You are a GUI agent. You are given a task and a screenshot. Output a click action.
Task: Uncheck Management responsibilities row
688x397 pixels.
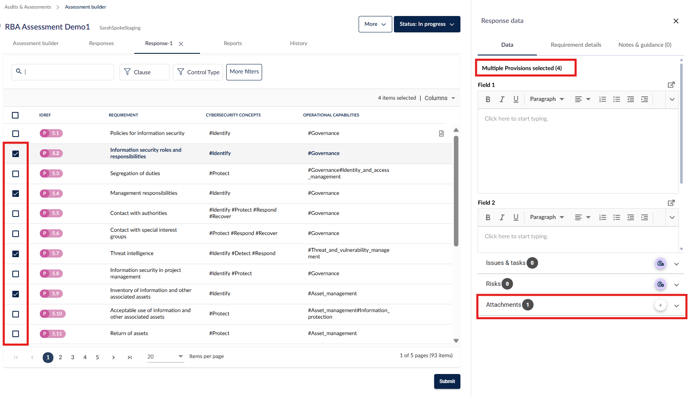(x=15, y=193)
